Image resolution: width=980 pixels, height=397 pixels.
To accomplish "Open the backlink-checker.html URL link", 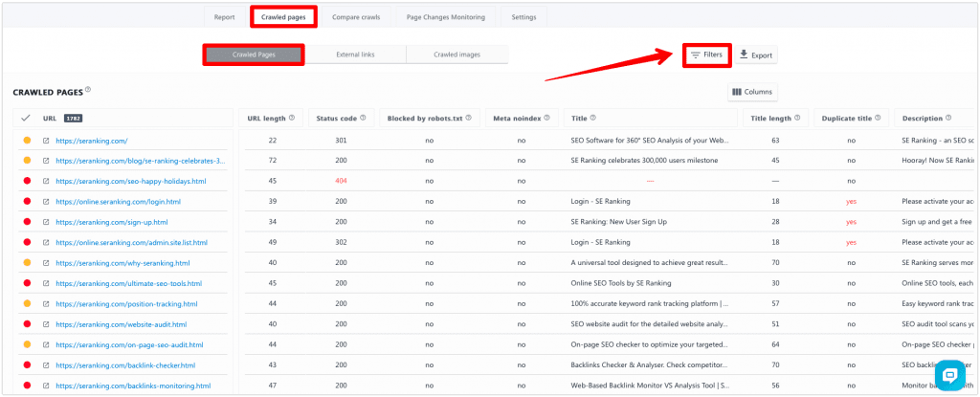I will tap(125, 365).
